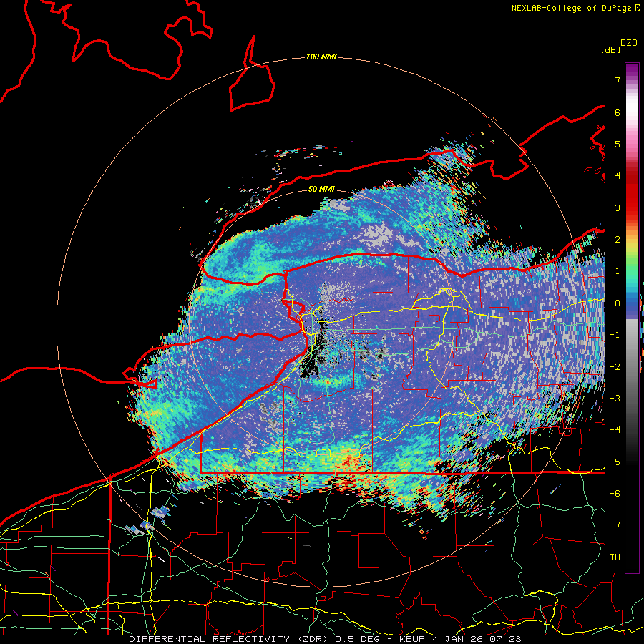This screenshot has width=644, height=644.
Task: Click the 0 value on the color scale
Action: coord(618,303)
